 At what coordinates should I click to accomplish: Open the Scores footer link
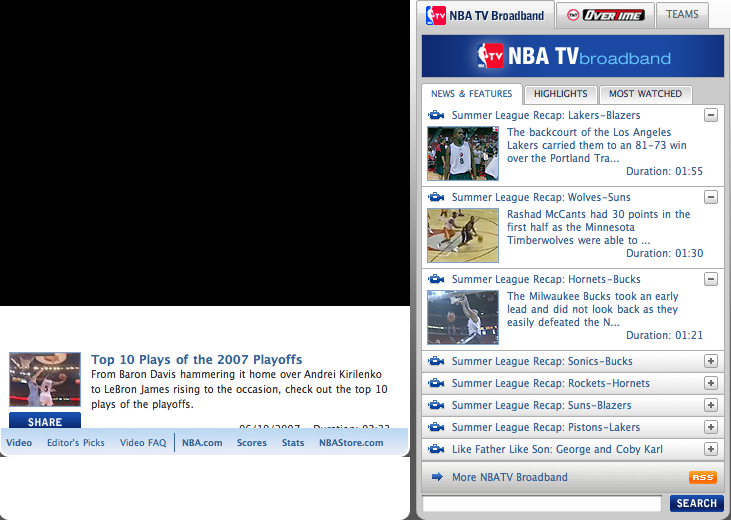point(252,443)
